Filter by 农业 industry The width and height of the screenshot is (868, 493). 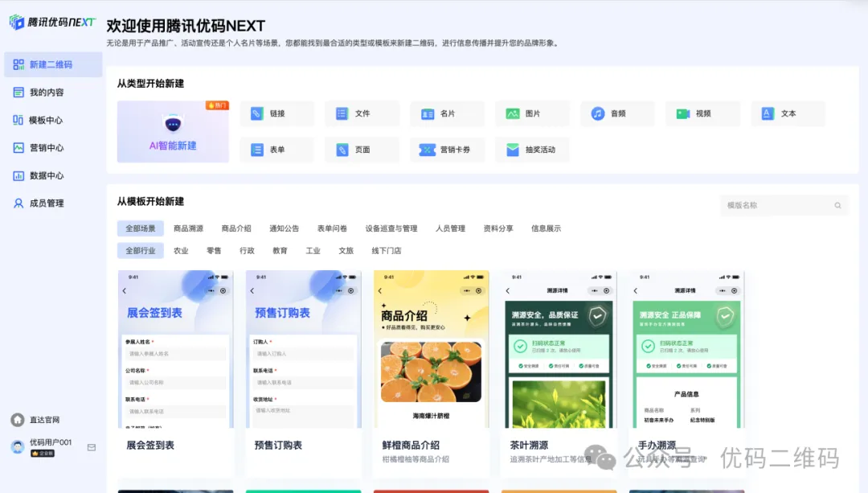click(x=181, y=250)
